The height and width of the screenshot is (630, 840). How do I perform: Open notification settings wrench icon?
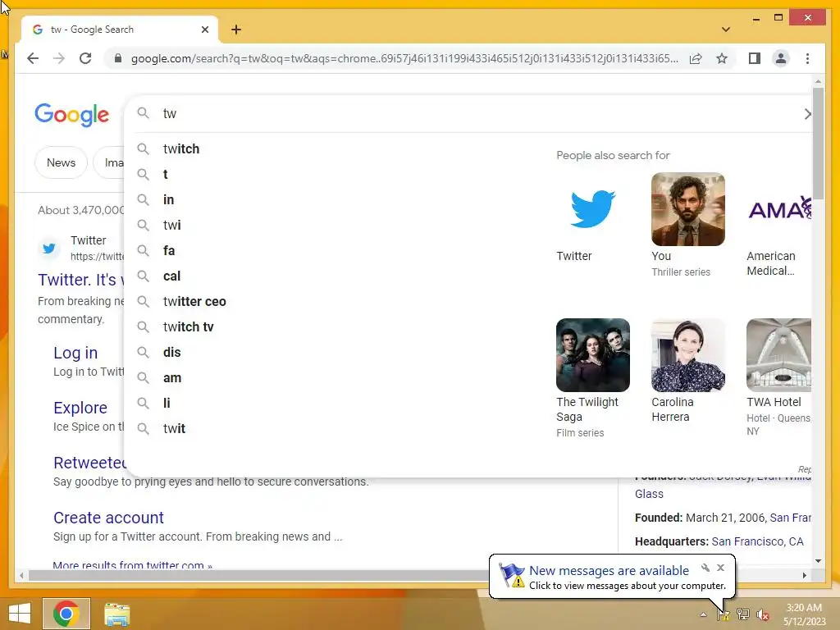pos(705,568)
